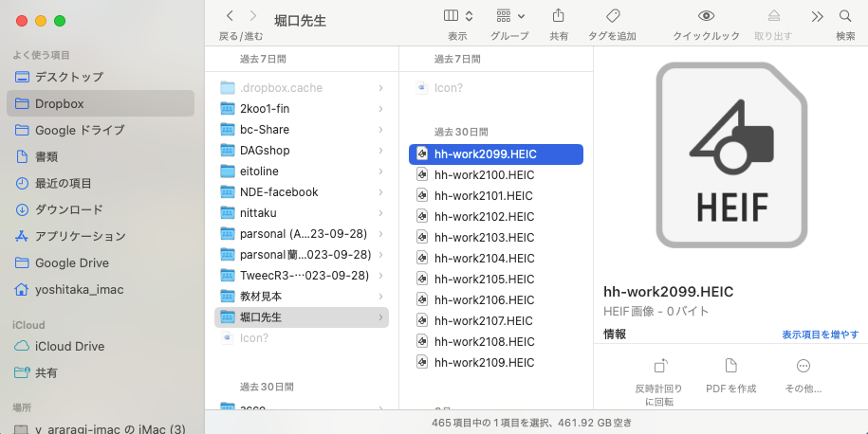The image size is (868, 434).
Task: Select file hh-work2101.HEIC
Action: click(x=496, y=196)
